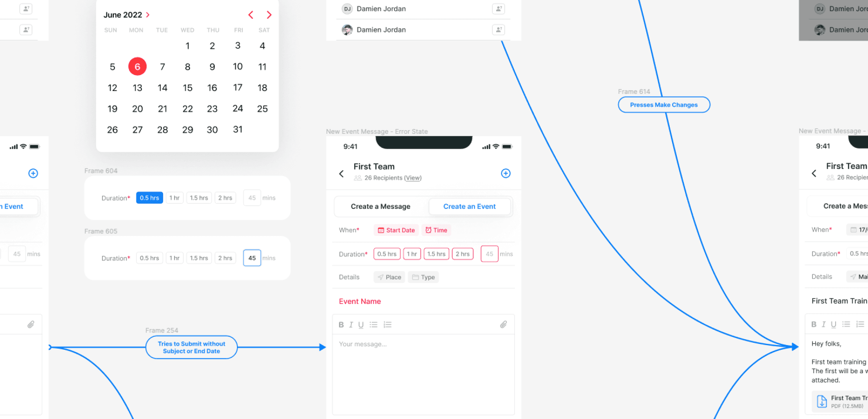Click the Presses Make Changes flow label

664,105
